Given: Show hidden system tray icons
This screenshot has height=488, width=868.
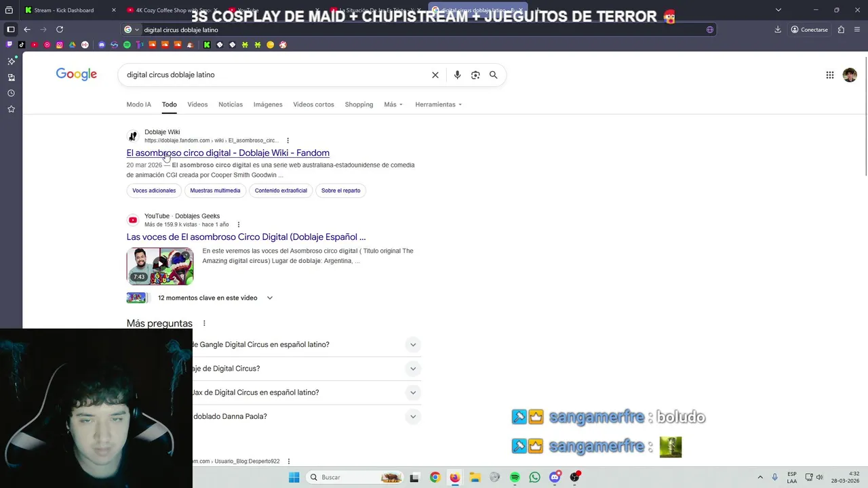Looking at the screenshot, I should 760,477.
